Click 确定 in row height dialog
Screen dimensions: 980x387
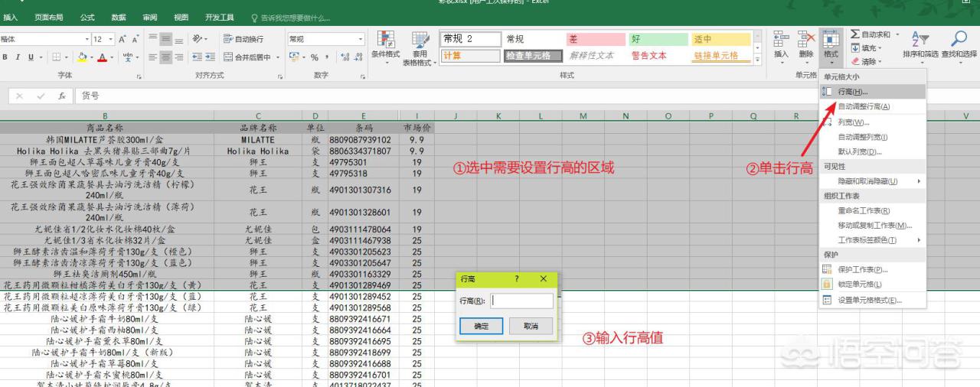[x=481, y=326]
